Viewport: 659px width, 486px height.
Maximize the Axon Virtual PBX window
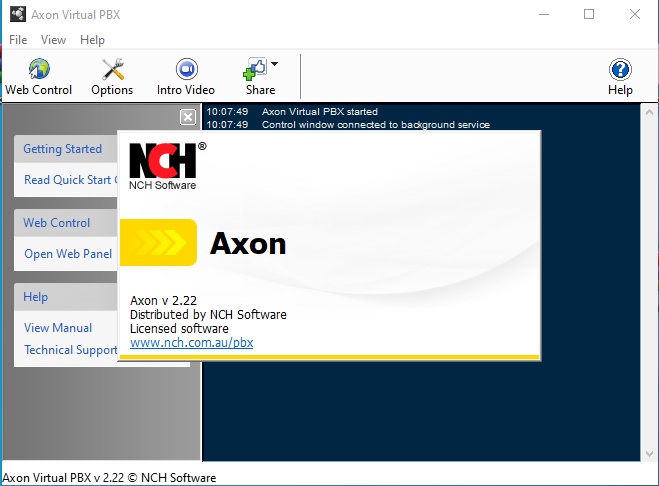(589, 14)
